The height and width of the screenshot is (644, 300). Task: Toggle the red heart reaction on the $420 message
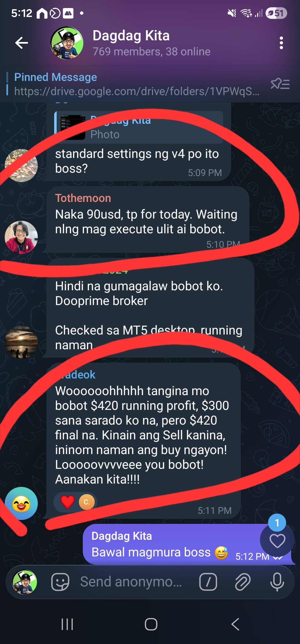pyautogui.click(x=67, y=502)
